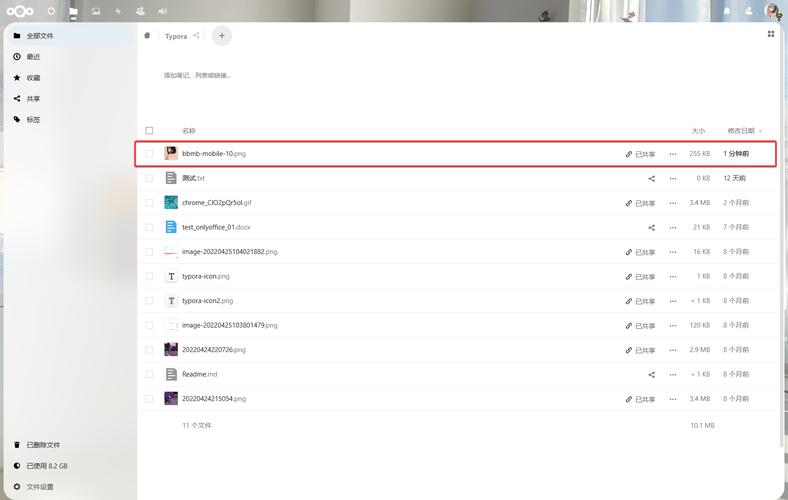Check the box for bbmb-mobile-10.png
788x500 pixels.
pos(149,154)
